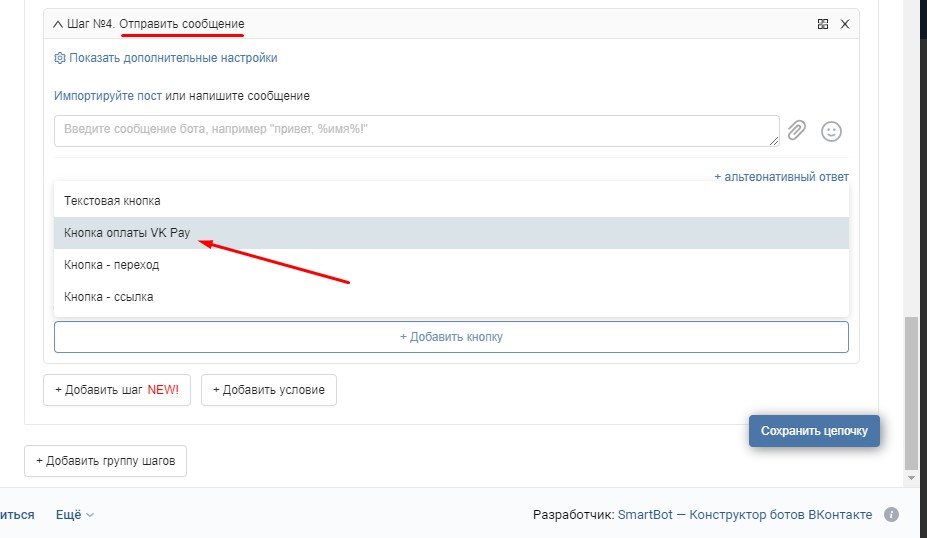Click the scrollbar down arrow
927x538 pixels.
point(911,478)
